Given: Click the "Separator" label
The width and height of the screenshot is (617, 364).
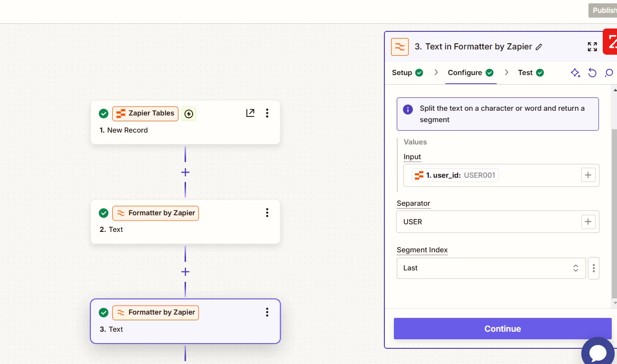Looking at the screenshot, I should click(x=413, y=203).
